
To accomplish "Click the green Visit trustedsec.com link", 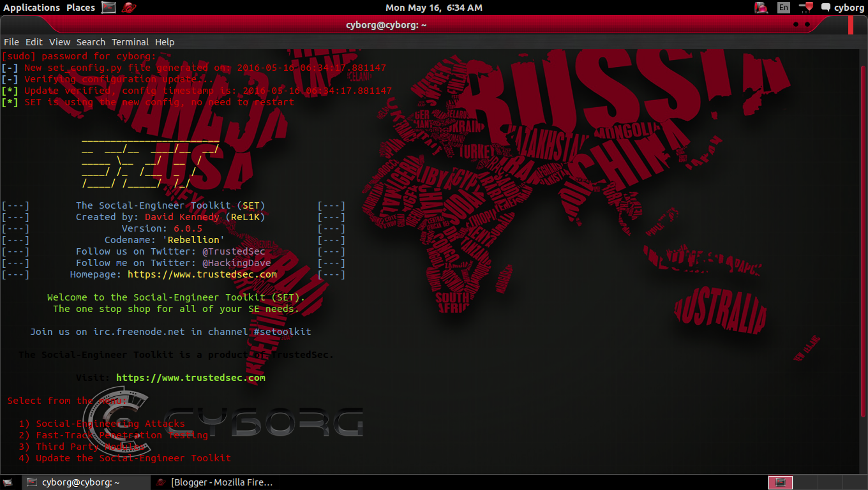I will coord(191,377).
